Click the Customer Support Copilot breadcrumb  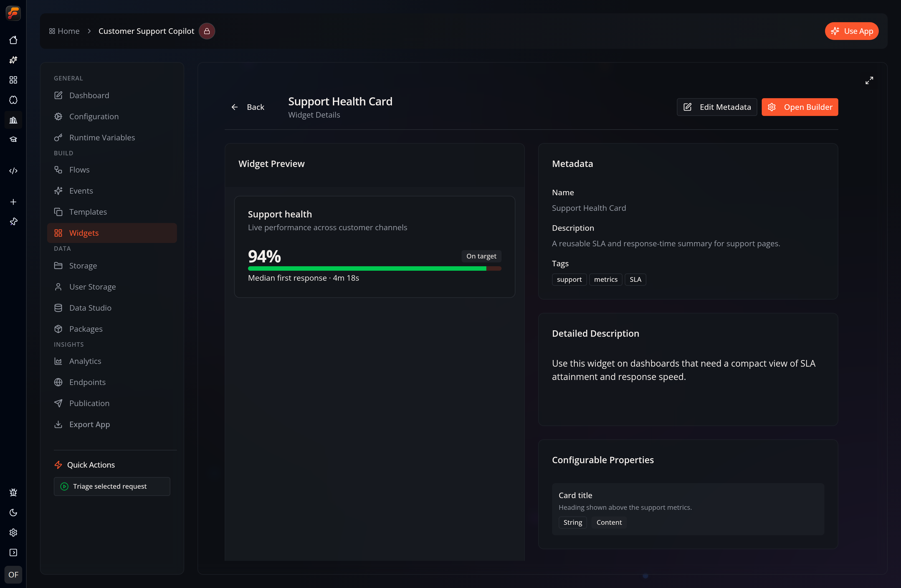pyautogui.click(x=146, y=31)
